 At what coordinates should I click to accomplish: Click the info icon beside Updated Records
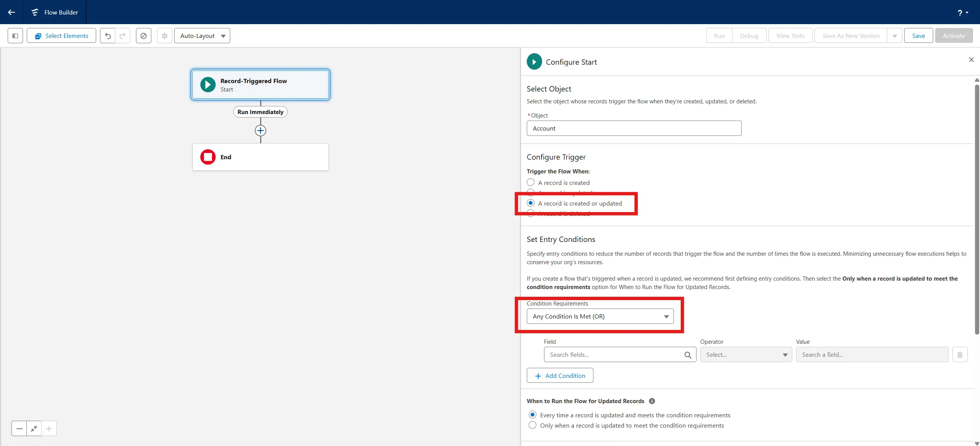pyautogui.click(x=652, y=401)
